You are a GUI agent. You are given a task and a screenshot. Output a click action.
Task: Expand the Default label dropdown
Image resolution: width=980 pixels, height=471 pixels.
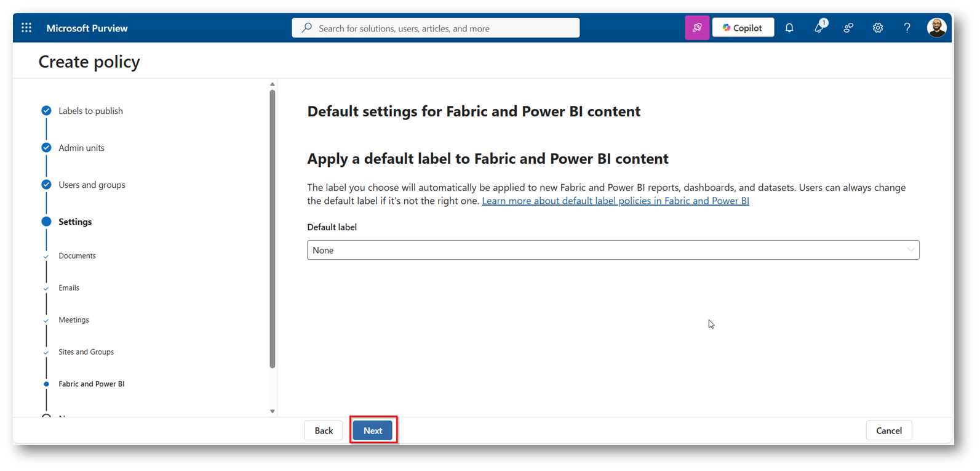tap(613, 250)
